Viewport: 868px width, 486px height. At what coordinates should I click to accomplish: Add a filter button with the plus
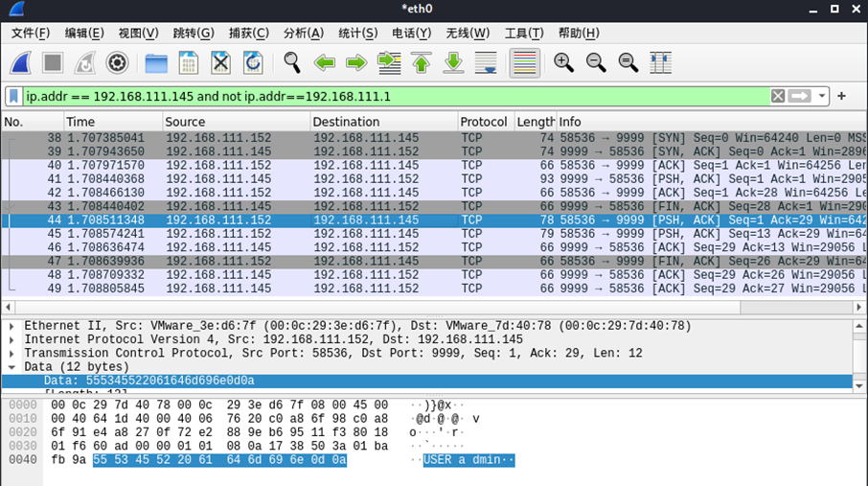click(x=841, y=96)
